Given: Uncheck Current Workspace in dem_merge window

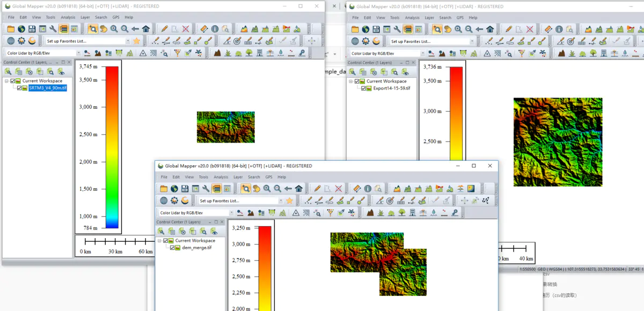Looking at the screenshot, I should 166,241.
